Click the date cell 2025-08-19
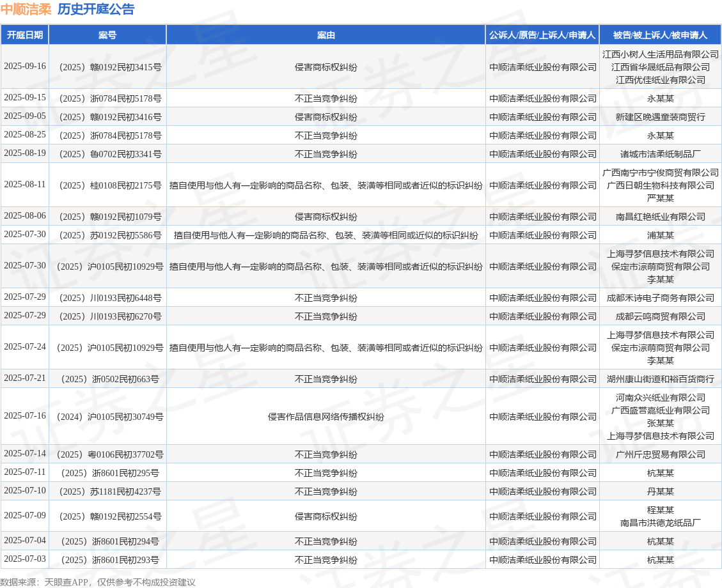The width and height of the screenshot is (722, 588). tap(25, 153)
